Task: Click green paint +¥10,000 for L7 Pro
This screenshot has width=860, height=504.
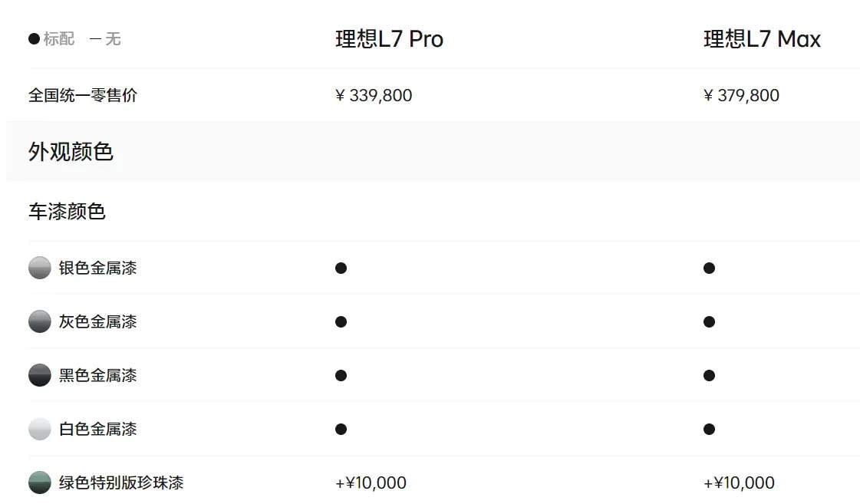Action: [x=371, y=483]
